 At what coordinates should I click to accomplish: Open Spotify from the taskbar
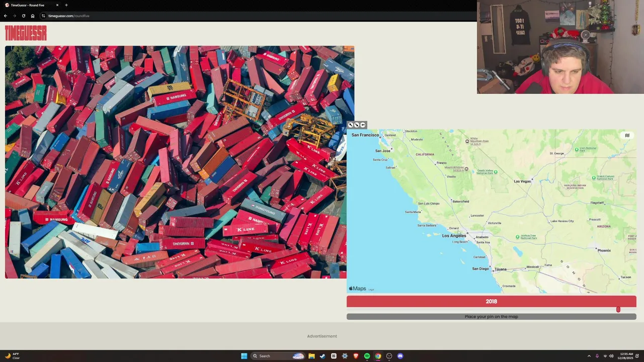pyautogui.click(x=367, y=356)
